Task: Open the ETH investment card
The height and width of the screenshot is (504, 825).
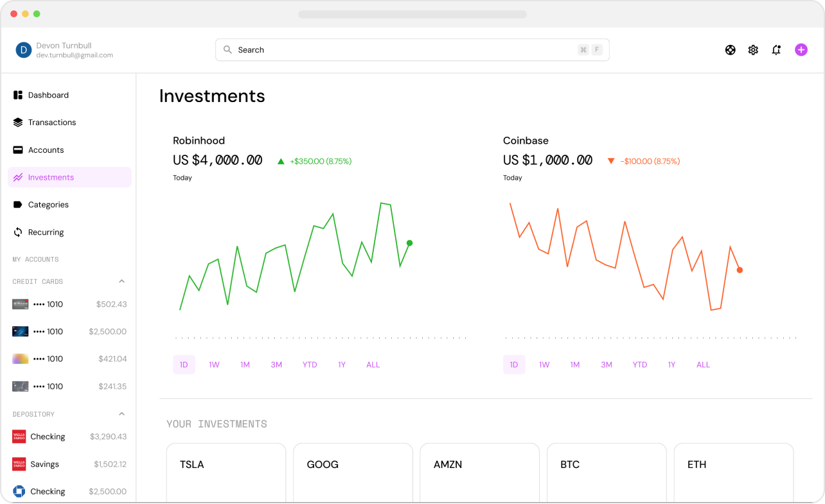Action: 733,473
